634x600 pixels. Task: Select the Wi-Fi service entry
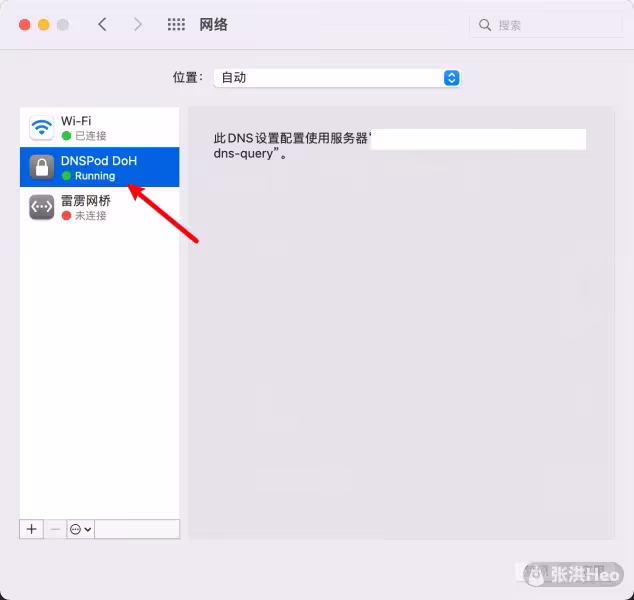tap(100, 128)
